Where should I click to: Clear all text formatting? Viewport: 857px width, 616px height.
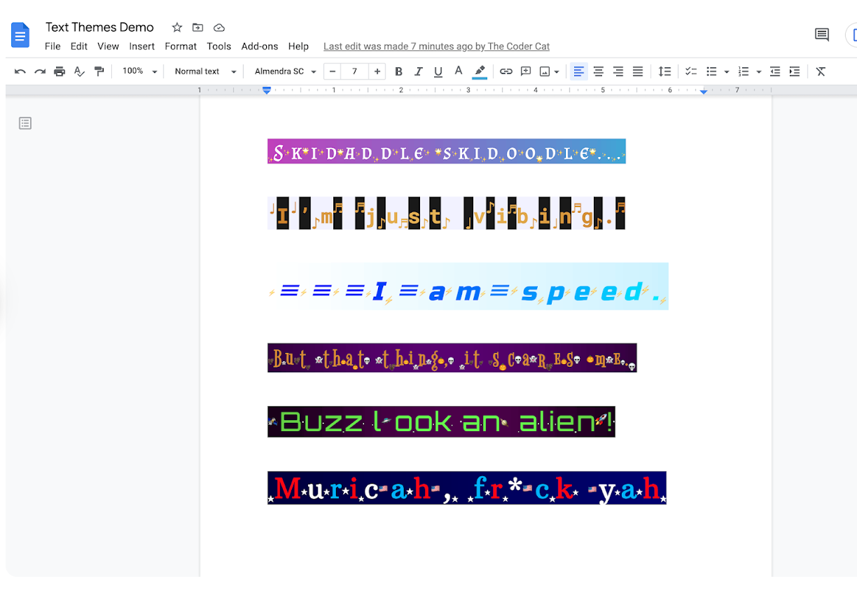pos(820,71)
